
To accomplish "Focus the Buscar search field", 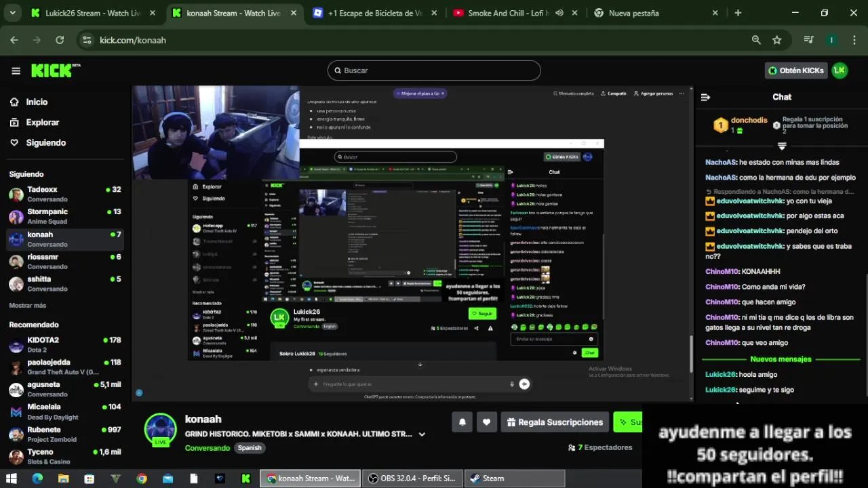I will pyautogui.click(x=434, y=70).
